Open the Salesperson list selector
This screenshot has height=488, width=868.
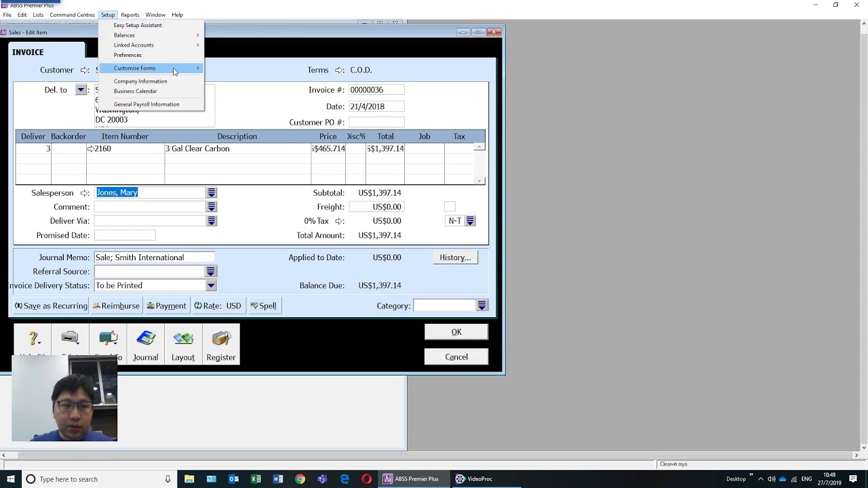click(212, 193)
